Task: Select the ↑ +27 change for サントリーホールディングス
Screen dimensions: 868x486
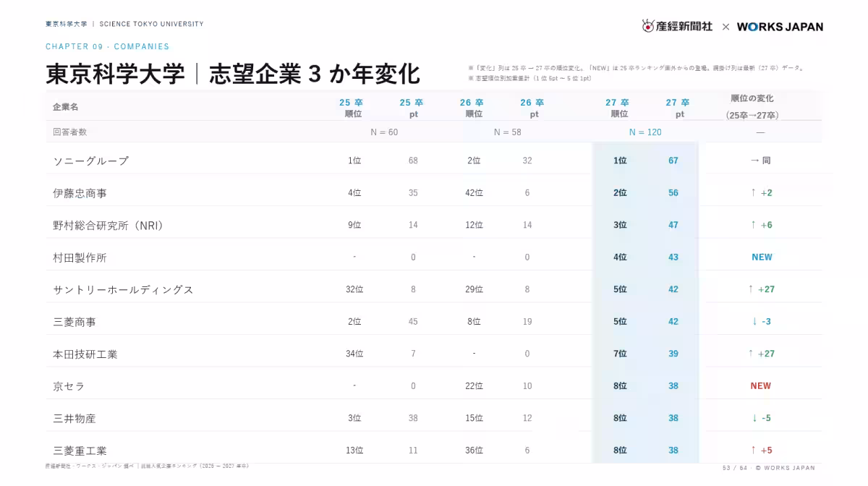Action: [762, 289]
